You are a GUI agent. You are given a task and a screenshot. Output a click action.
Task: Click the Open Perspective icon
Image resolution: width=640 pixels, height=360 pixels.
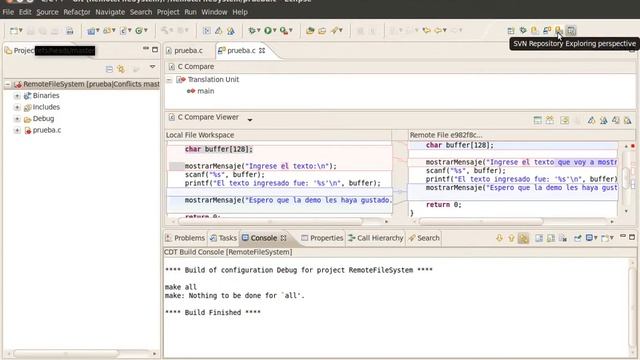[511, 31]
